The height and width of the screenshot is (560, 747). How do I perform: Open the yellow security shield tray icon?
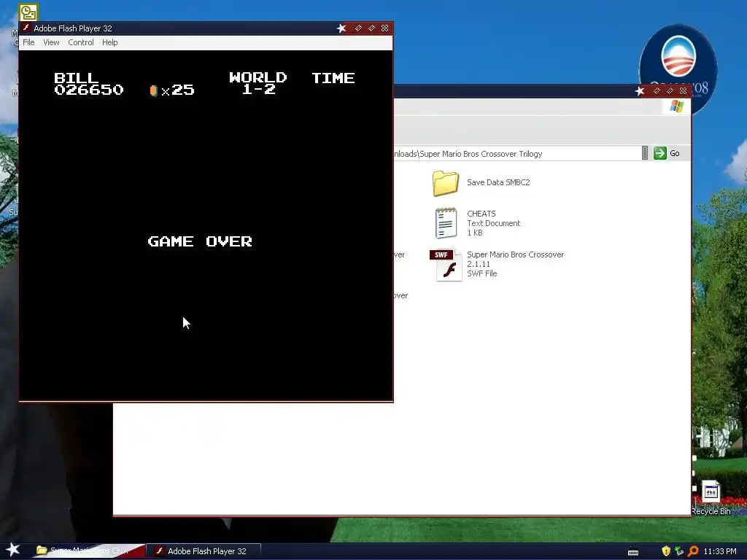point(666,551)
